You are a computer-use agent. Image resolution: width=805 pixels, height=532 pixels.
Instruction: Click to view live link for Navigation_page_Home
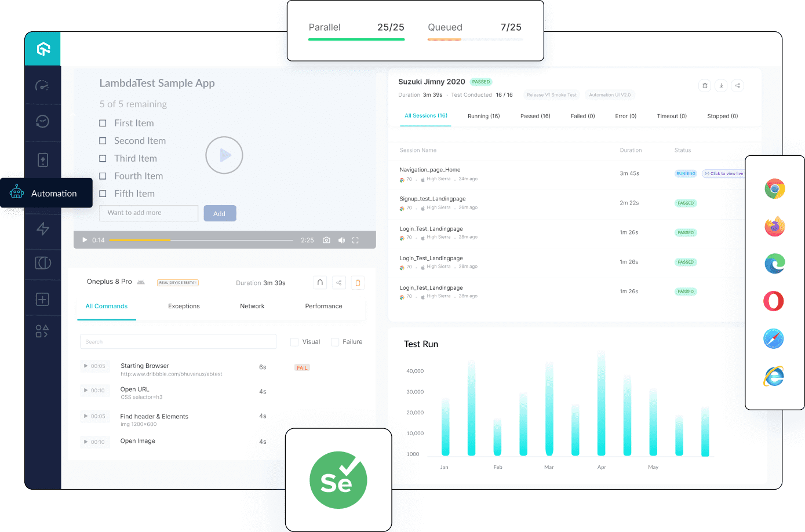(724, 174)
